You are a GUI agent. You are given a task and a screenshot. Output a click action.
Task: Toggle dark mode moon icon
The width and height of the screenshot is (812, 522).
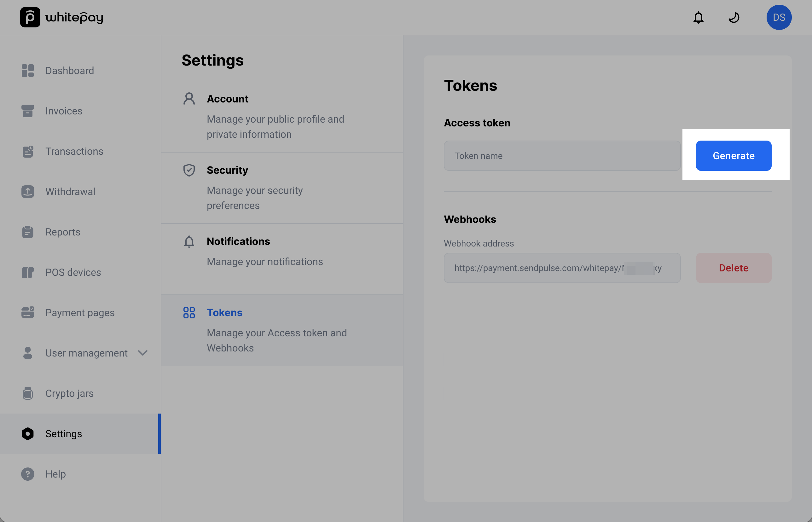point(734,17)
